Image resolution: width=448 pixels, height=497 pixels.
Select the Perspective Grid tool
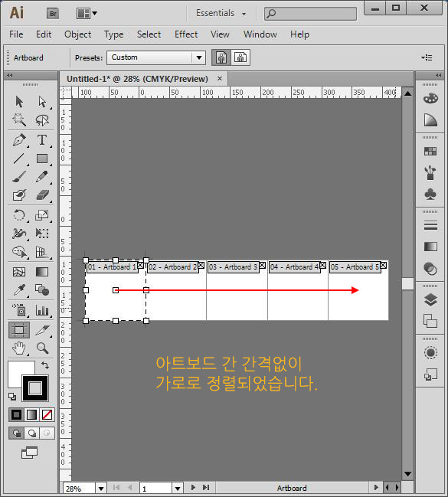tap(42, 252)
